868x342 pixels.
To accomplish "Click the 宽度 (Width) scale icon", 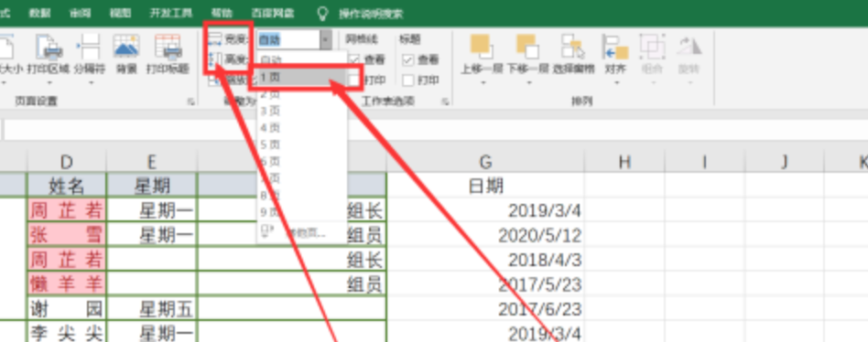I will pyautogui.click(x=215, y=39).
